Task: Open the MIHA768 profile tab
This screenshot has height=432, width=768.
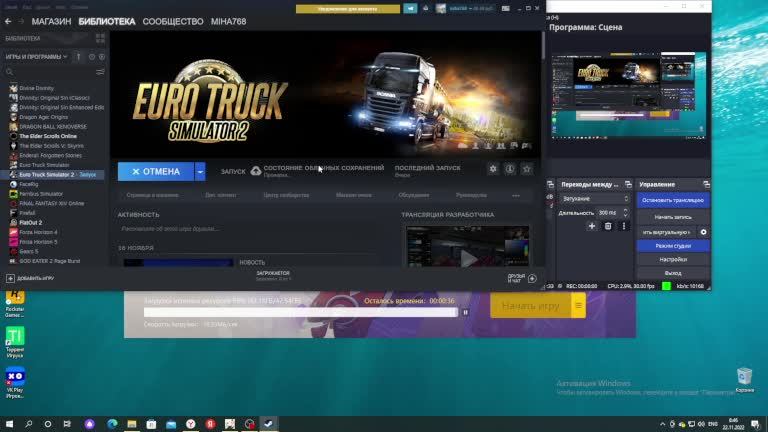Action: pos(228,22)
